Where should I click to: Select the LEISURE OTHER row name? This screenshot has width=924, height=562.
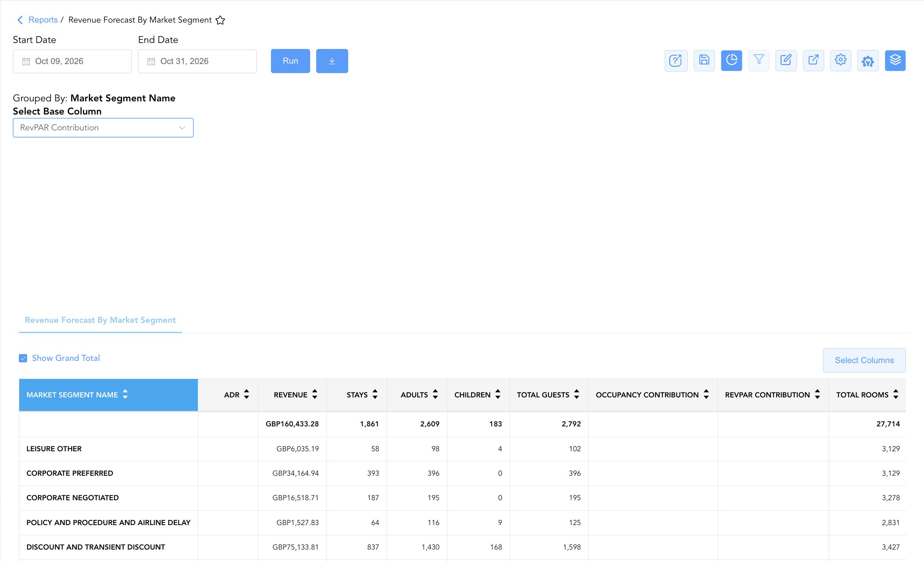(x=54, y=449)
